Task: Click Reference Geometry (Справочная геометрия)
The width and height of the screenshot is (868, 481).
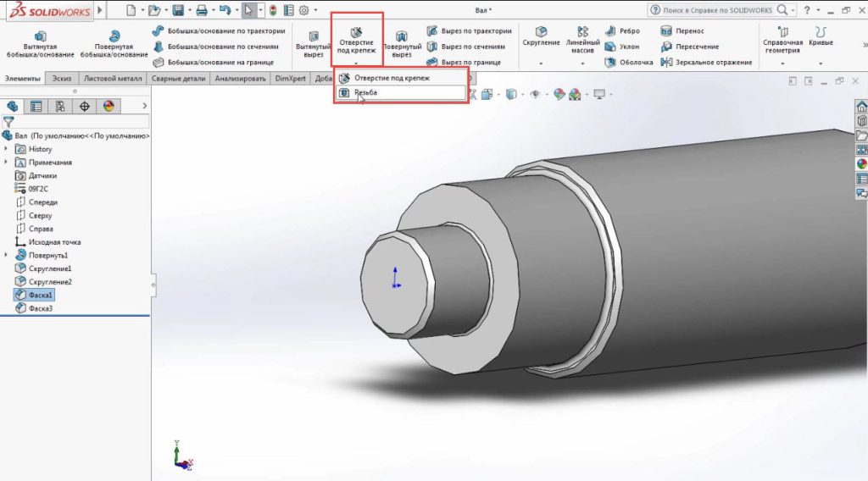Action: pyautogui.click(x=782, y=40)
